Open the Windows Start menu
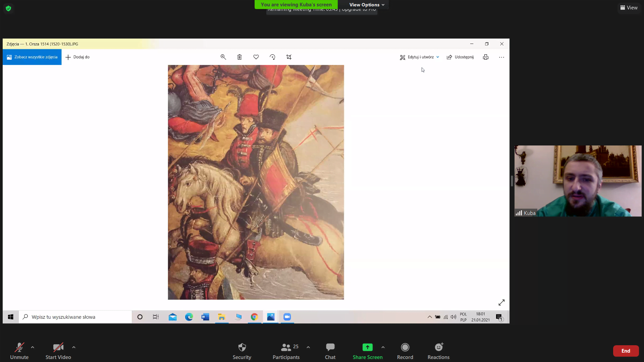The width and height of the screenshot is (644, 362). pos(11,317)
